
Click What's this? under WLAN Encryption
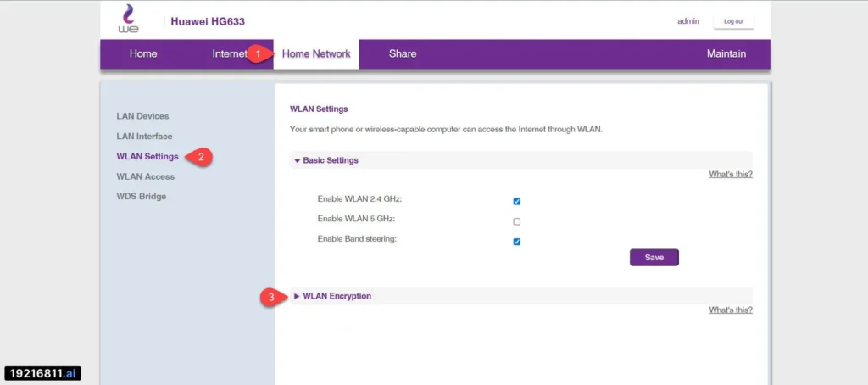click(x=731, y=310)
